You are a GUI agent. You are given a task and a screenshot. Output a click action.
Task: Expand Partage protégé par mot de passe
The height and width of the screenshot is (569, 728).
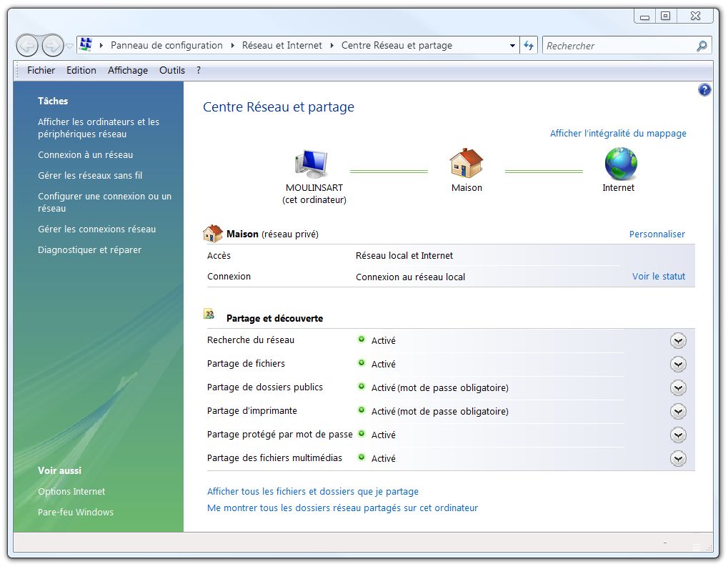click(678, 435)
